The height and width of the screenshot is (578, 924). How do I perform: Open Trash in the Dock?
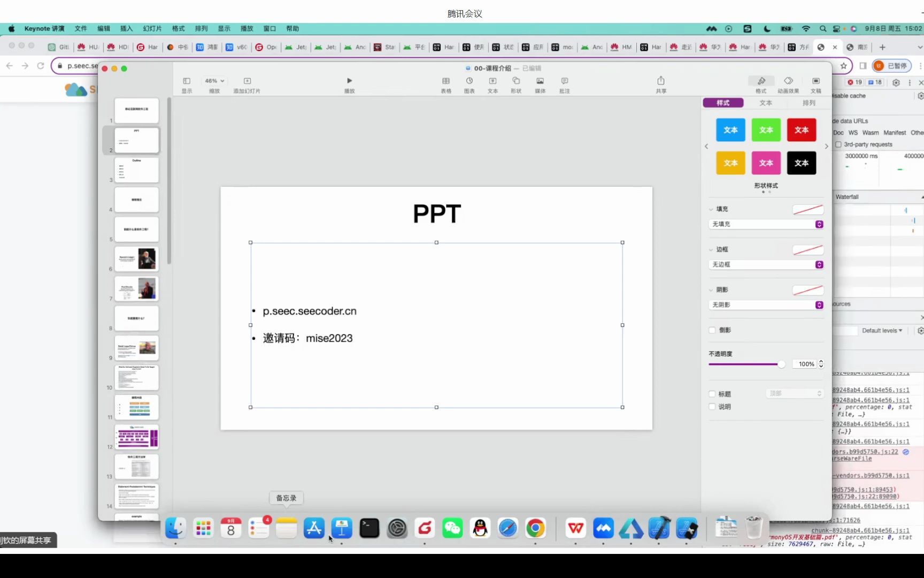754,528
